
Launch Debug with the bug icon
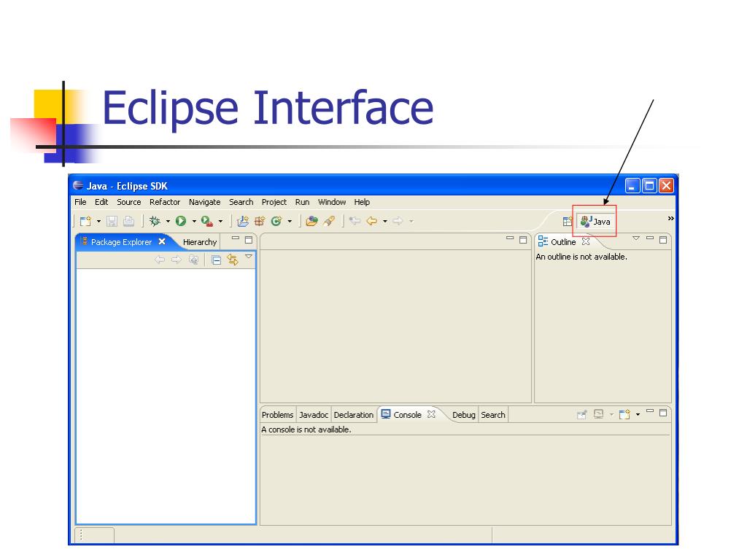tap(155, 221)
